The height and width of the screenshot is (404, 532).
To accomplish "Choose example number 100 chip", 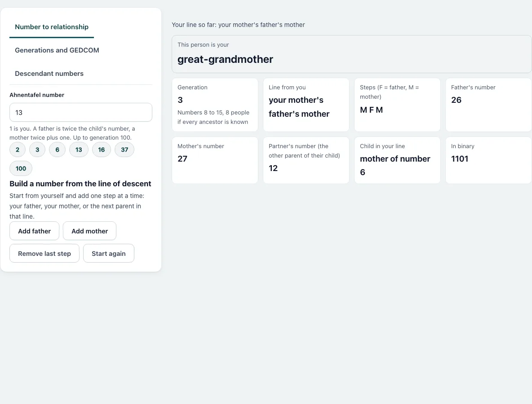I will [x=21, y=168].
